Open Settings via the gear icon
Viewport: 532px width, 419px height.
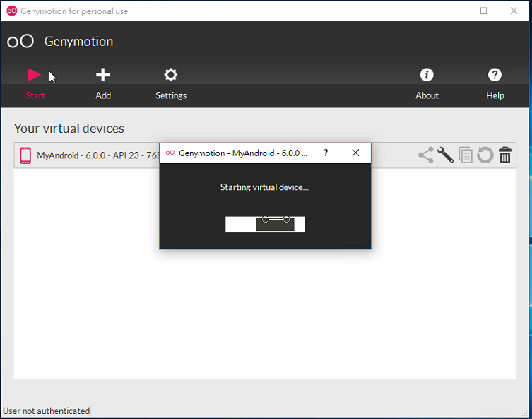[x=171, y=75]
